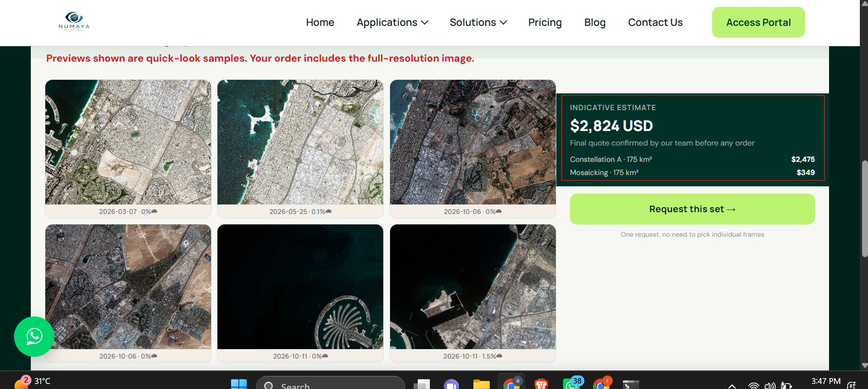Image resolution: width=868 pixels, height=389 pixels.
Task: Open the Brave browser from taskbar
Action: [541, 384]
